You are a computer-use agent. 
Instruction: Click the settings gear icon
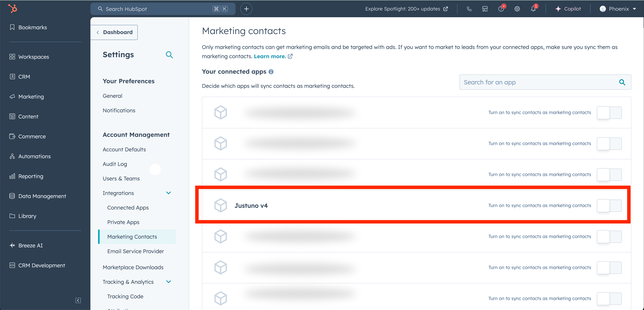(x=517, y=9)
